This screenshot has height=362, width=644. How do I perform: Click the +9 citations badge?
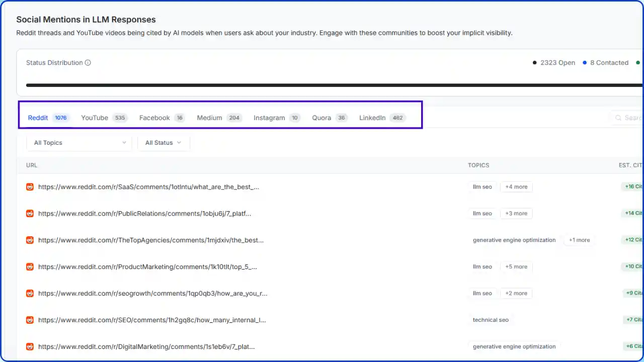pos(634,293)
